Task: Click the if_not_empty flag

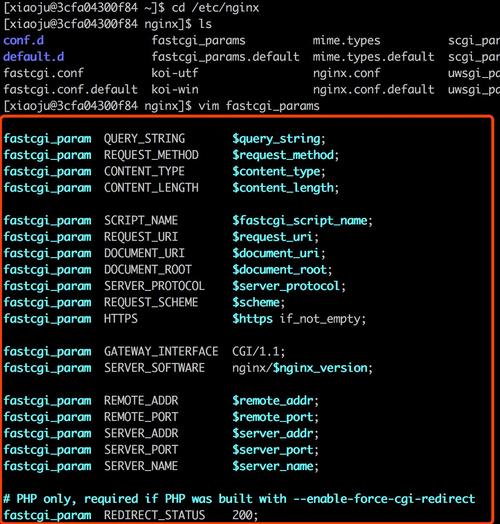Action: (320, 319)
